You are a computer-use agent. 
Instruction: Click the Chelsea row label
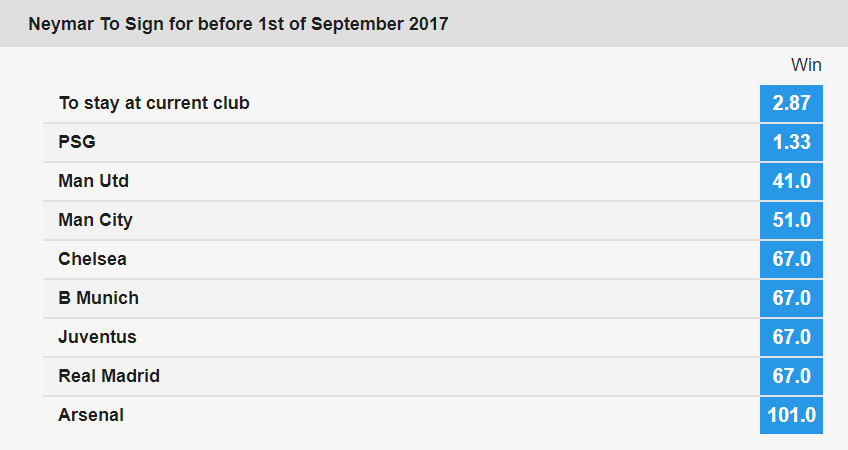[x=92, y=259]
